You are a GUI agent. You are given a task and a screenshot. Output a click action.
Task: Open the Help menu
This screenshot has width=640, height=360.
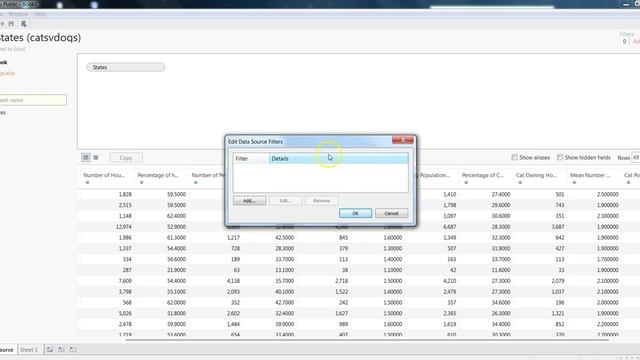(x=40, y=14)
